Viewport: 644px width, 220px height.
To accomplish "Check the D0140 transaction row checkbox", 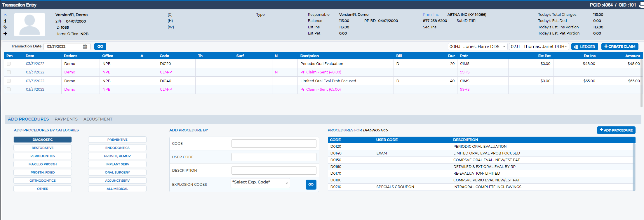I will click(x=8, y=81).
